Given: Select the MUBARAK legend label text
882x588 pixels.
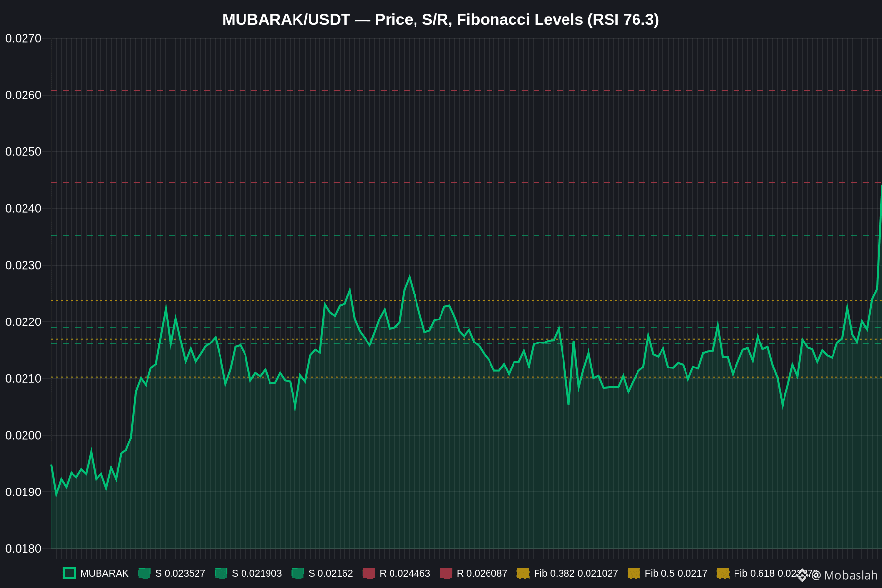Looking at the screenshot, I should (x=104, y=573).
